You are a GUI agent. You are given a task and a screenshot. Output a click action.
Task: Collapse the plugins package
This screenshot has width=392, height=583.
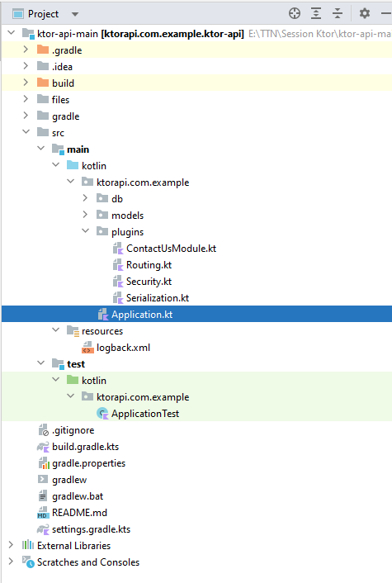click(x=86, y=231)
